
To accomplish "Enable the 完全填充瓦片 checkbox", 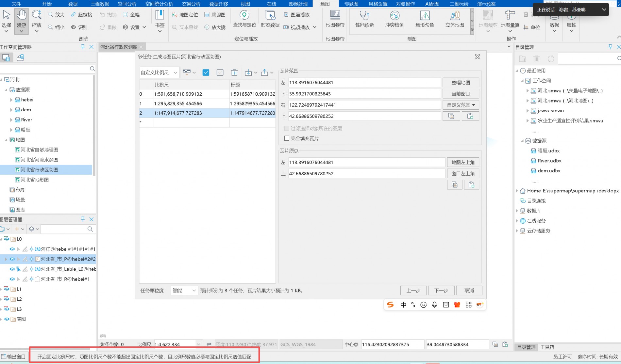I will [287, 138].
